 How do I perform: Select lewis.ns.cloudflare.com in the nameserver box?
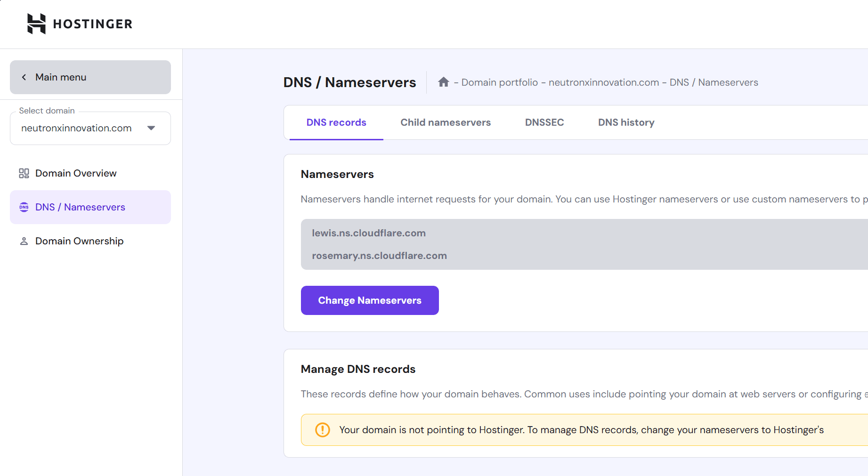tap(369, 233)
